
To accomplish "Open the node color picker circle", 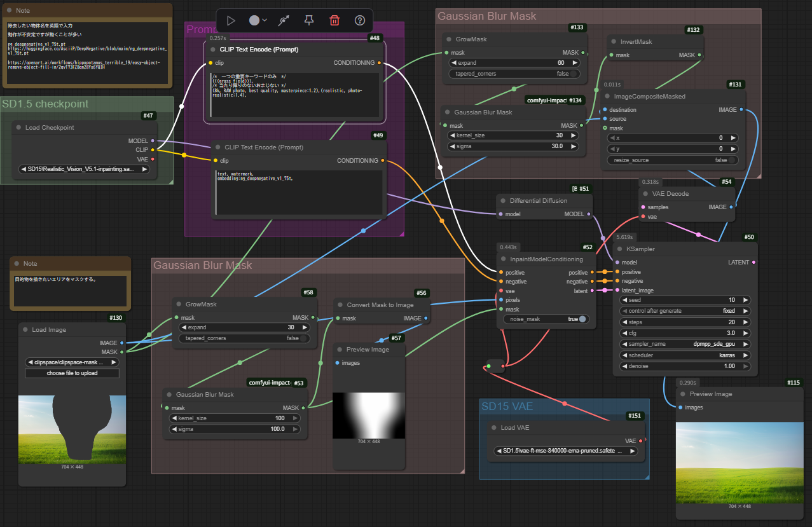I will 254,20.
